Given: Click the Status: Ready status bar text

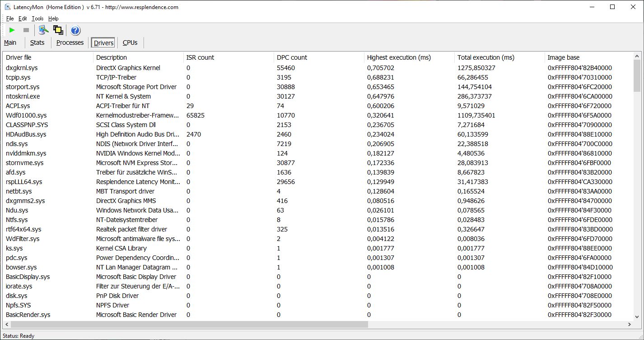Looking at the screenshot, I should [19, 335].
